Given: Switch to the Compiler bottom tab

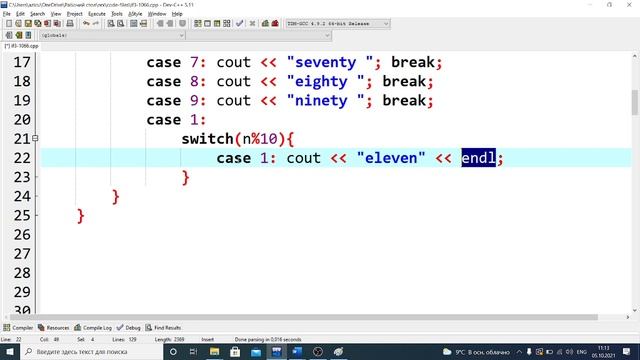Looking at the screenshot, I should 18,328.
